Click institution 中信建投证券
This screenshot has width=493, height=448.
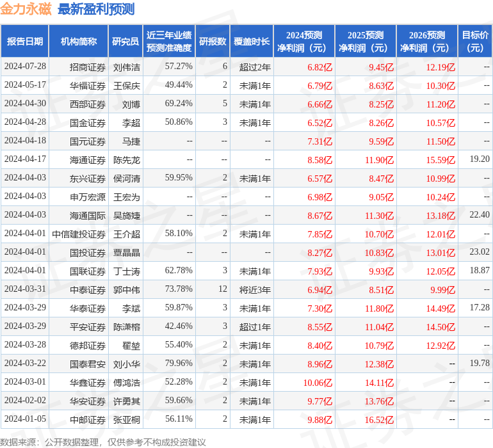[x=79, y=234]
